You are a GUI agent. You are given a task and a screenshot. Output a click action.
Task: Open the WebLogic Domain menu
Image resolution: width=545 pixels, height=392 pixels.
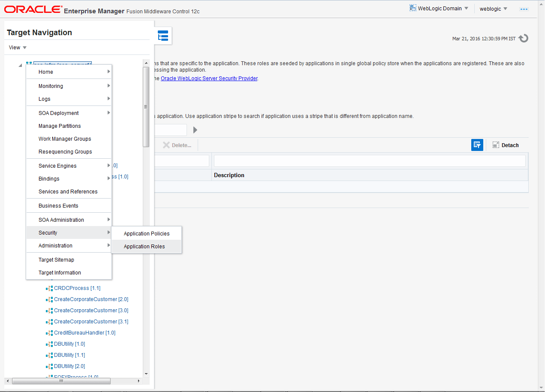point(439,9)
